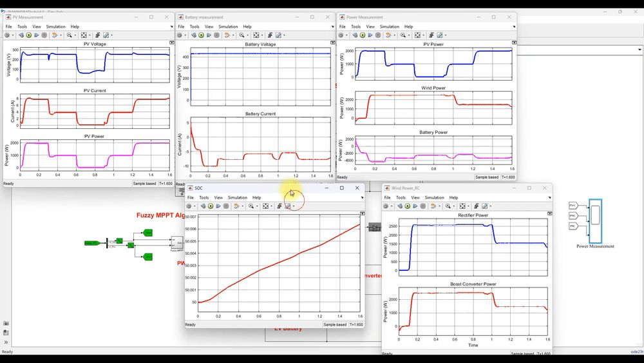Run simulation from Battery measurement toolbar
The width and height of the screenshot is (644, 363).
pos(201,35)
